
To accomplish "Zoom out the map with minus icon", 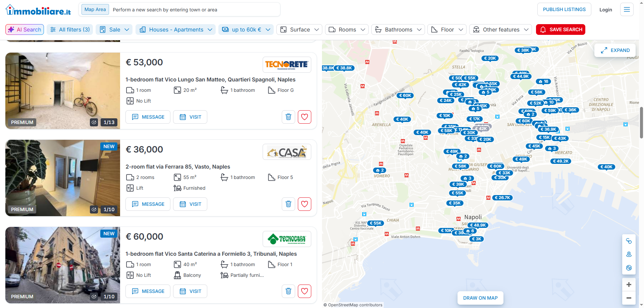I will click(x=629, y=298).
